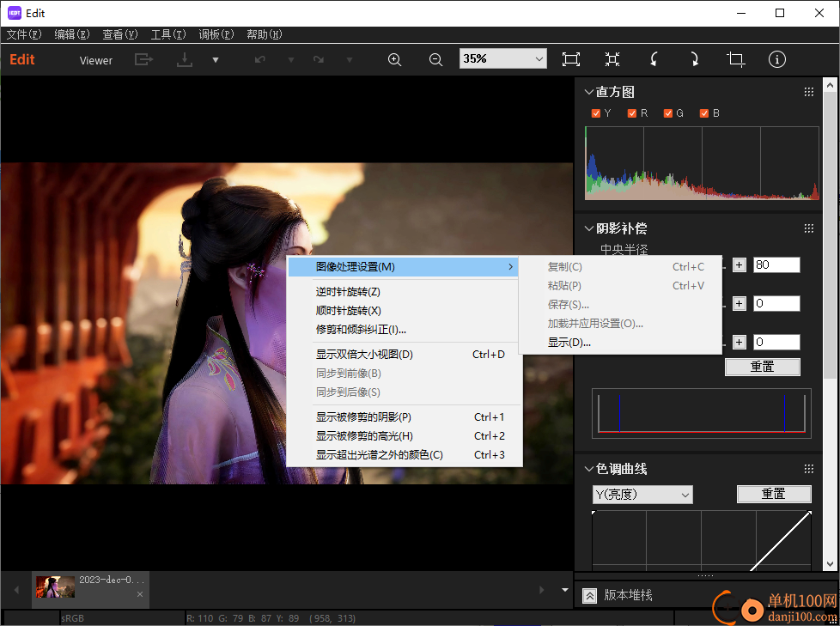Click the filmstrip next arrow
The width and height of the screenshot is (840, 626).
point(542,590)
